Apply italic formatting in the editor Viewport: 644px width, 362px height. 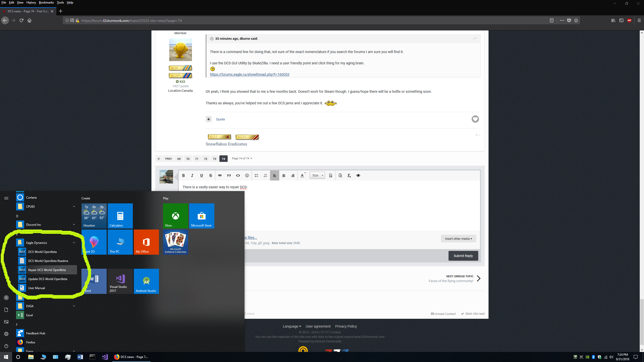(192, 175)
